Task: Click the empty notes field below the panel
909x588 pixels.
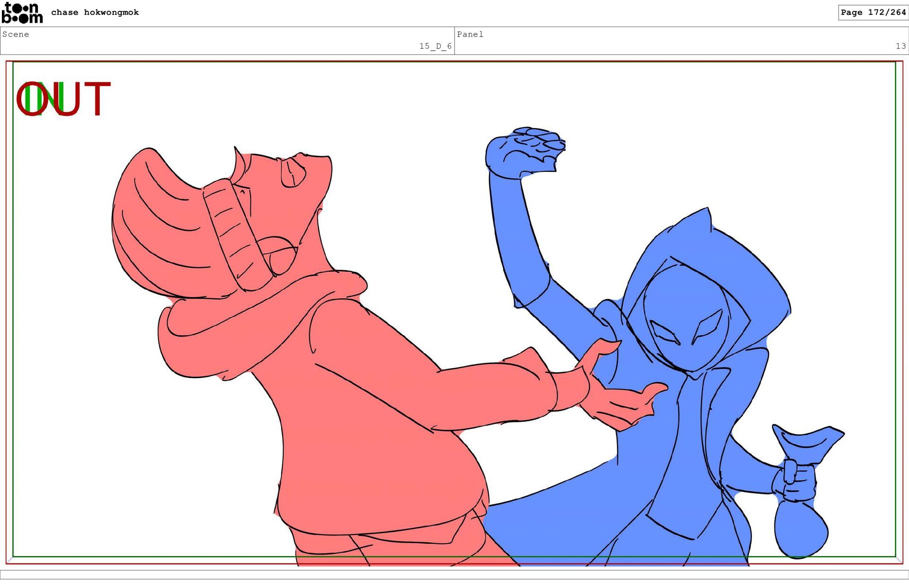Action: pos(454,574)
